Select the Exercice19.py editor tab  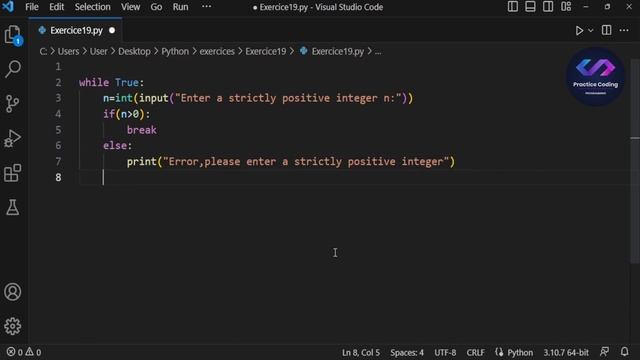pyautogui.click(x=76, y=30)
